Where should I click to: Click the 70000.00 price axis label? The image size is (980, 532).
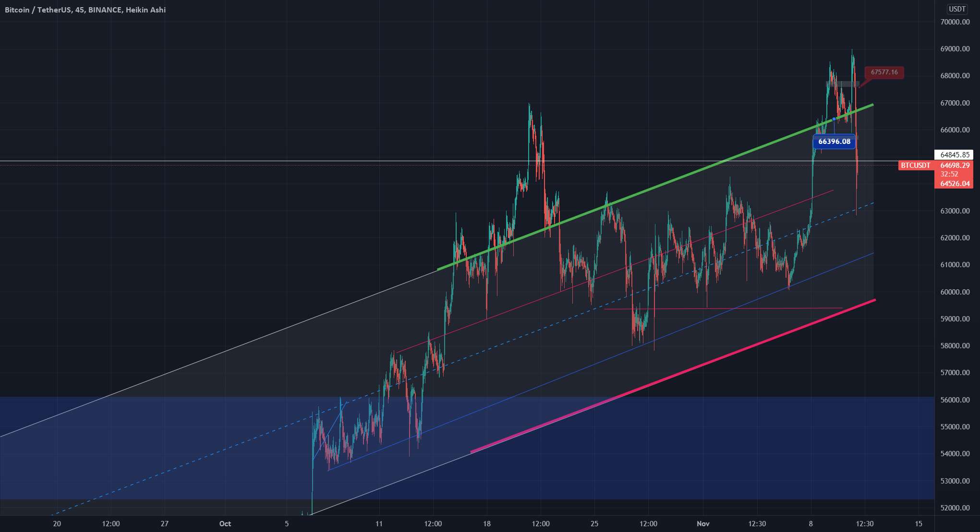tap(955, 22)
